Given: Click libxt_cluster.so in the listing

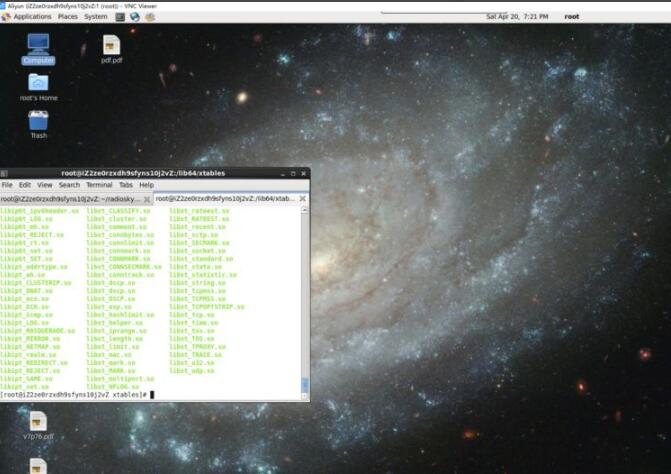Looking at the screenshot, I should point(116,219).
